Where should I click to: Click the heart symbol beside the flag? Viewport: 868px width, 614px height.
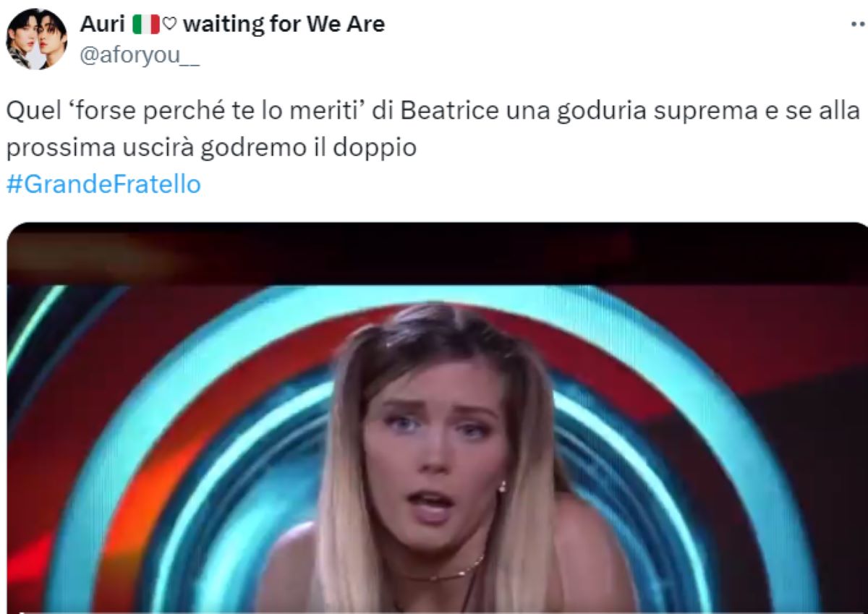pos(169,25)
